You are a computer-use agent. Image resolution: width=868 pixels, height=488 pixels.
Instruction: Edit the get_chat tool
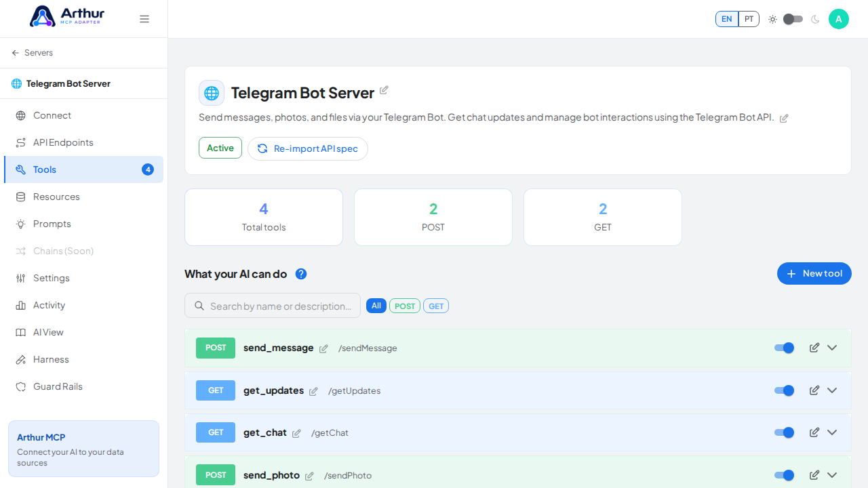point(814,432)
